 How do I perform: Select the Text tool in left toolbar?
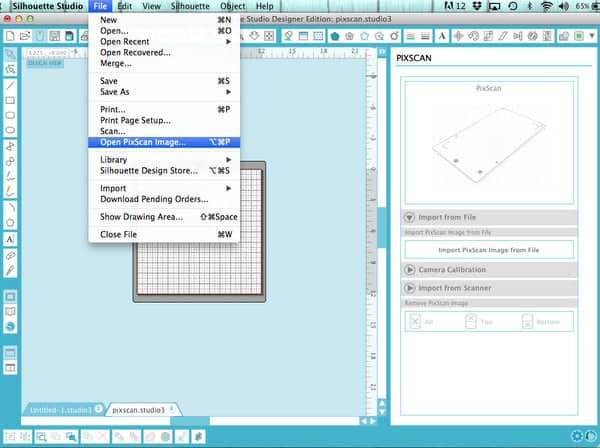coord(10,239)
